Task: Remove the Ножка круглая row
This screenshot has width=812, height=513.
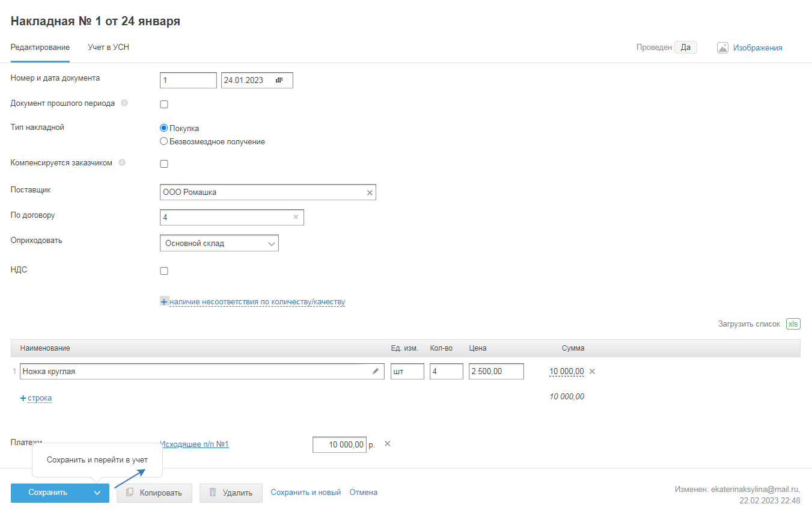Action: tap(592, 371)
